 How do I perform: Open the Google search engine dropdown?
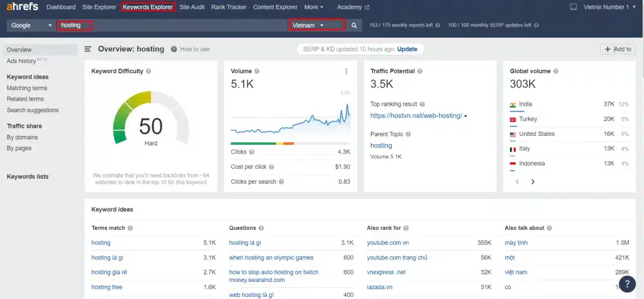pos(31,26)
